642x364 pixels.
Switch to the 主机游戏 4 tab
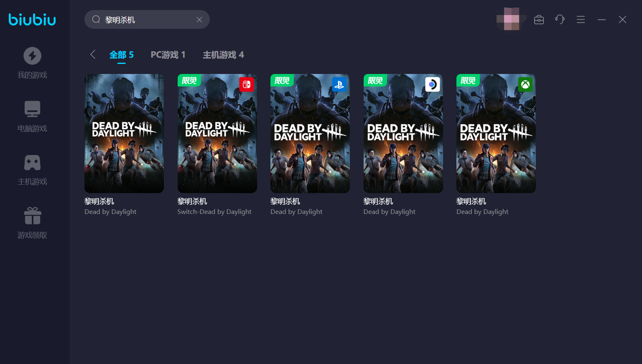tap(223, 55)
